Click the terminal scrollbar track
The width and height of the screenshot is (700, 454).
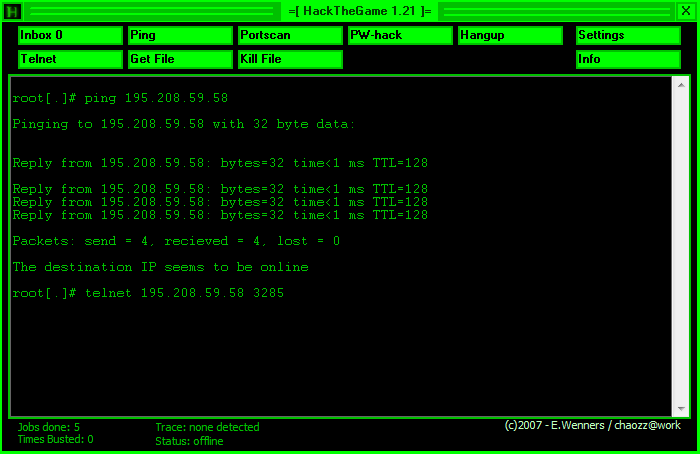coord(681,246)
